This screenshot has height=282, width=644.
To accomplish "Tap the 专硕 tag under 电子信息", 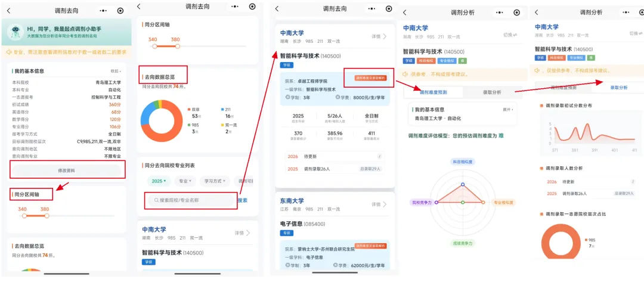I will (286, 233).
